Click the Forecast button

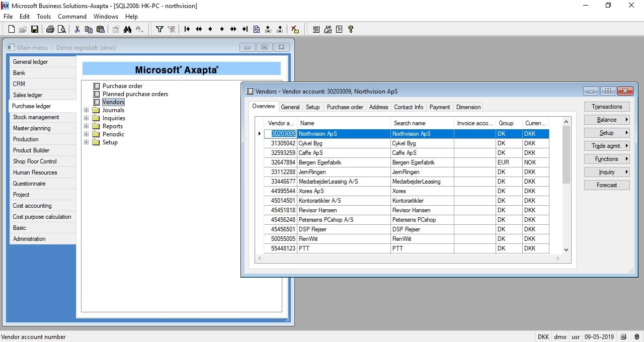click(x=607, y=185)
